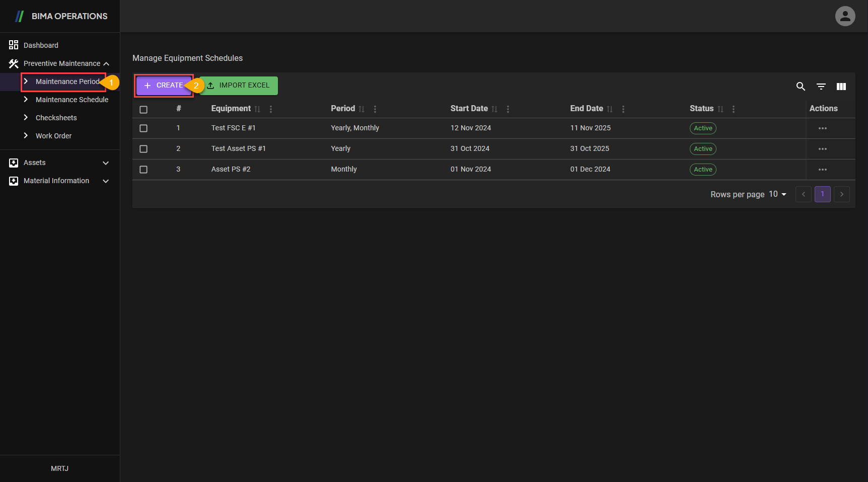Screen dimensions: 868x482
Task: Open the user avatar icon top right
Action: (845, 16)
